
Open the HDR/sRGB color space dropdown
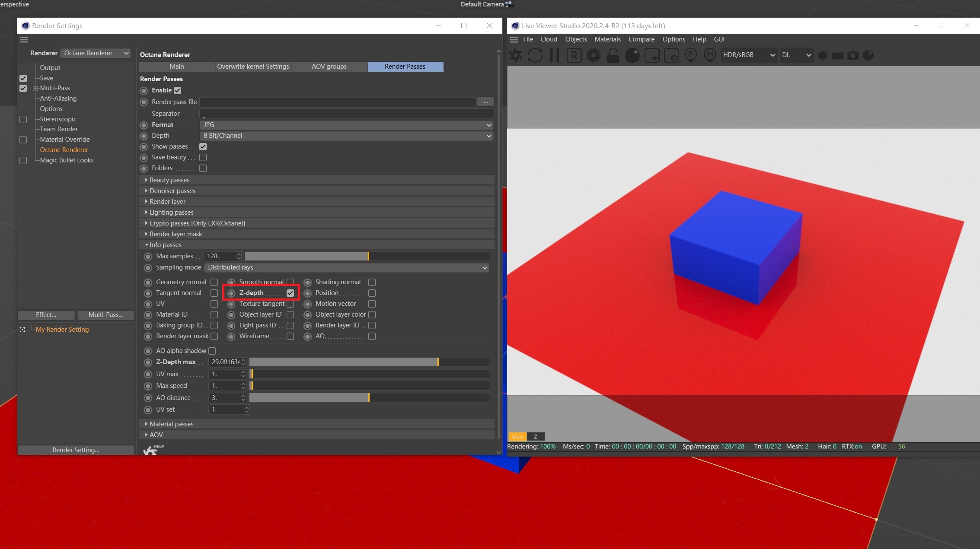click(748, 55)
